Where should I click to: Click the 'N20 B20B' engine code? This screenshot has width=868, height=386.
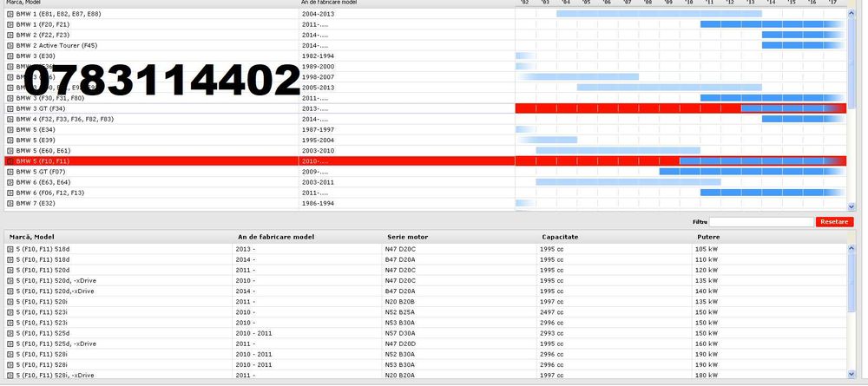399,301
